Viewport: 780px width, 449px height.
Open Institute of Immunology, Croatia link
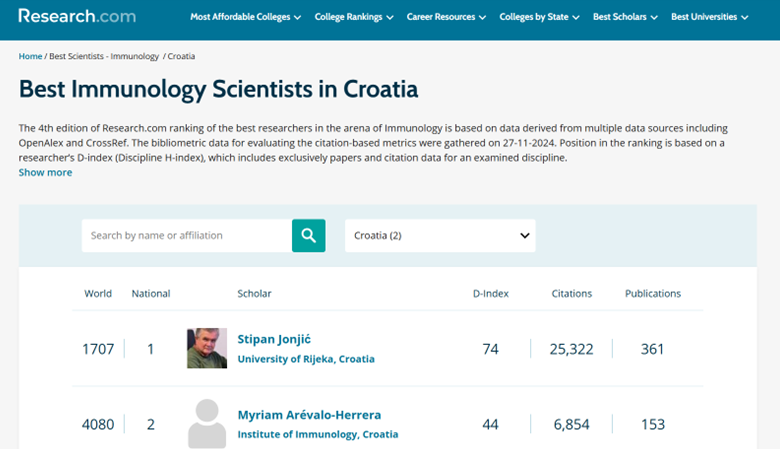point(318,434)
